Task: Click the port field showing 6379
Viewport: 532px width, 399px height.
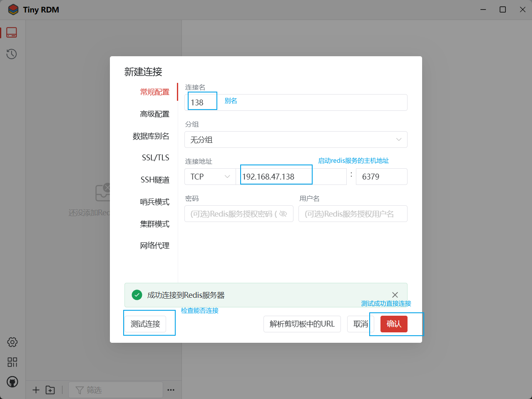Action: tap(382, 177)
